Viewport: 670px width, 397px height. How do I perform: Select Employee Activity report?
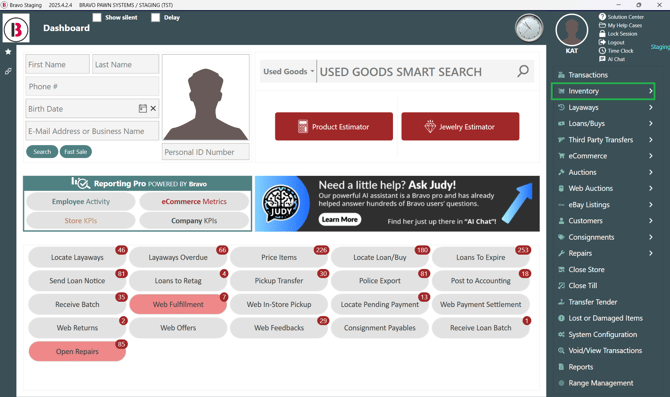81,201
